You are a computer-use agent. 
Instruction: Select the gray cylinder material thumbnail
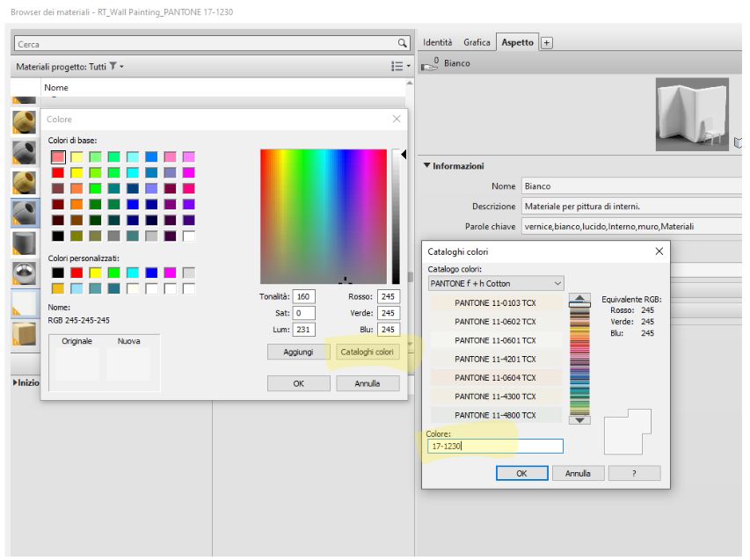tap(24, 243)
